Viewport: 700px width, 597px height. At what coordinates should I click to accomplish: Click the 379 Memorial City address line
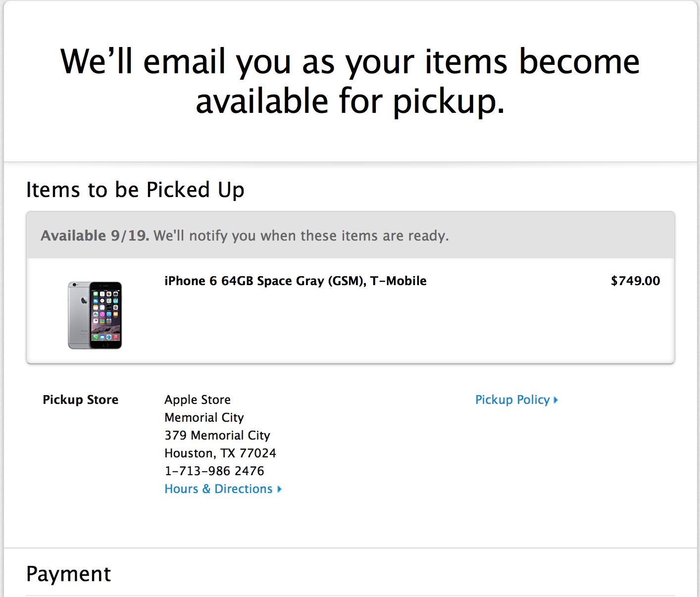[x=217, y=436]
